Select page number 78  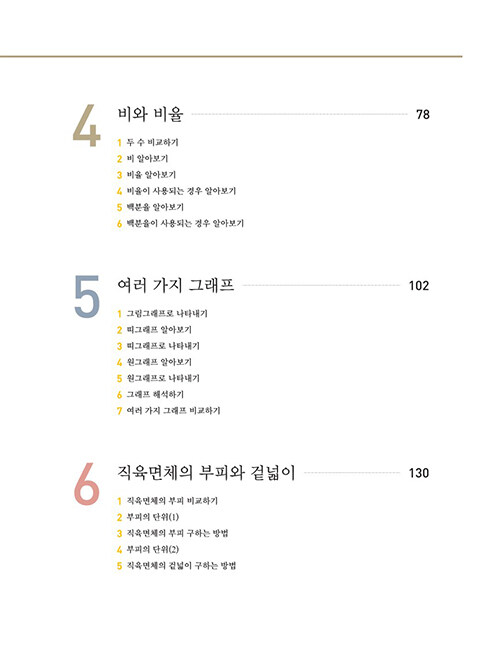click(x=423, y=115)
